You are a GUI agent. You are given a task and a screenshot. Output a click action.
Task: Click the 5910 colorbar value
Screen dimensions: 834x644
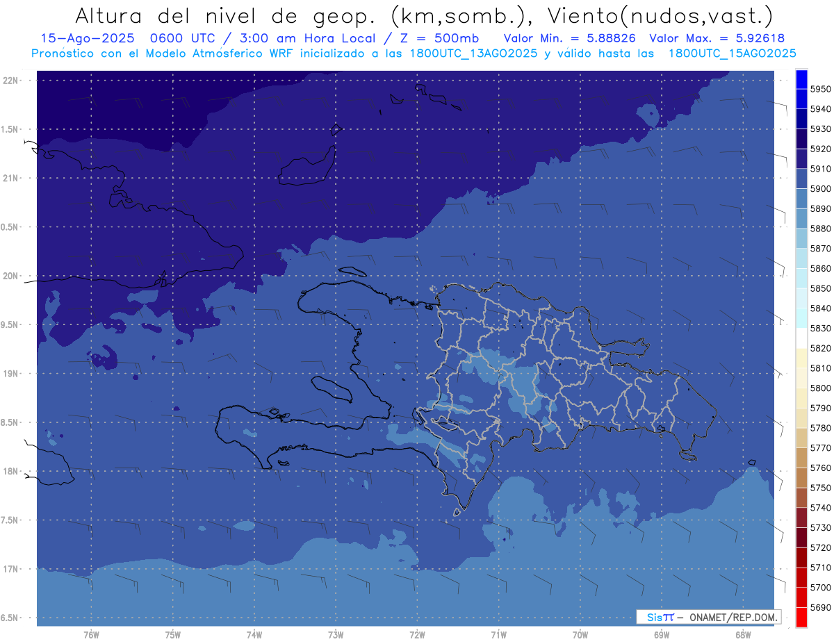[820, 169]
